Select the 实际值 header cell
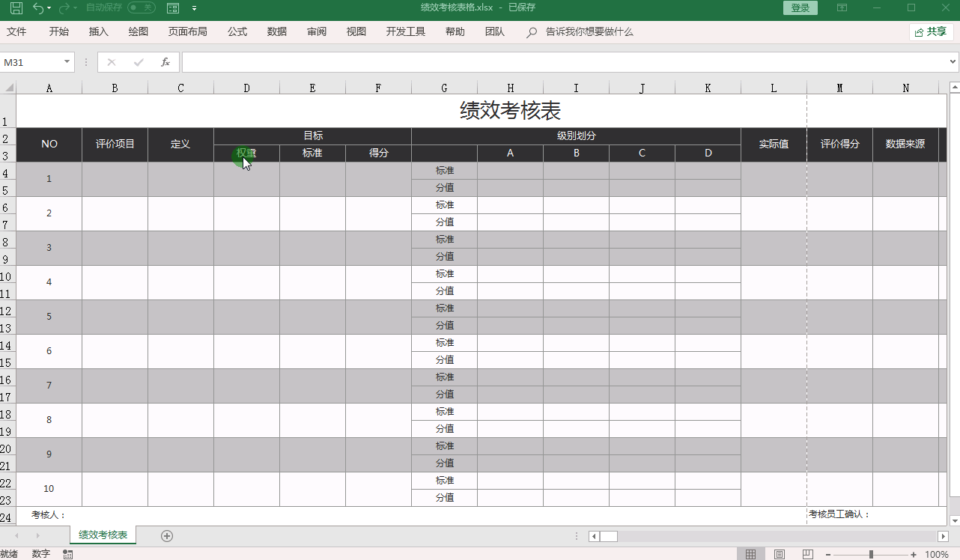Image resolution: width=960 pixels, height=560 pixels. click(774, 144)
